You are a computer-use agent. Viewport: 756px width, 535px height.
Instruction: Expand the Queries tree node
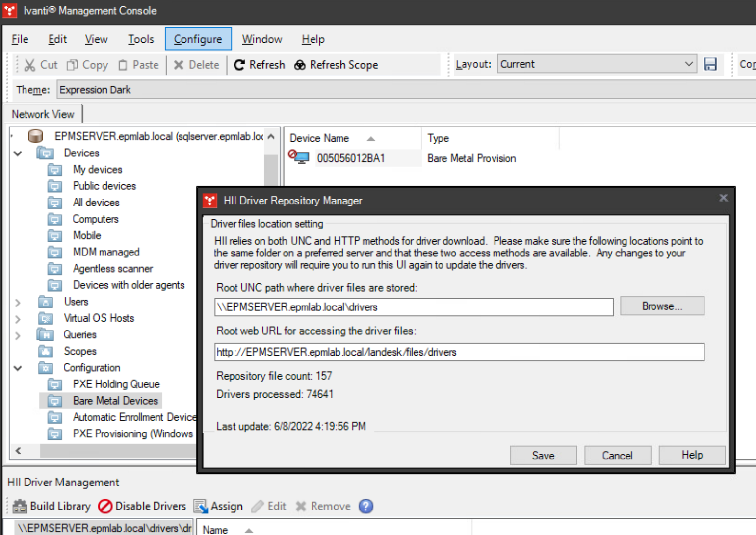pos(18,334)
